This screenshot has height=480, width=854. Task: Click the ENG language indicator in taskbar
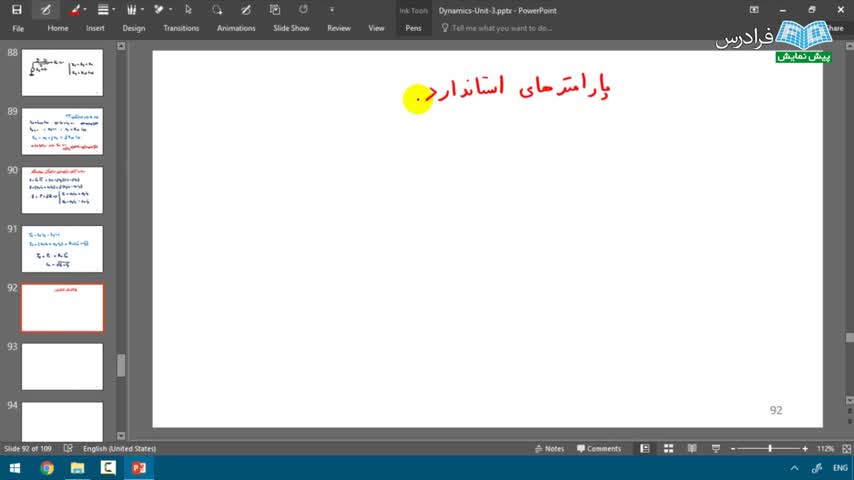pos(840,468)
